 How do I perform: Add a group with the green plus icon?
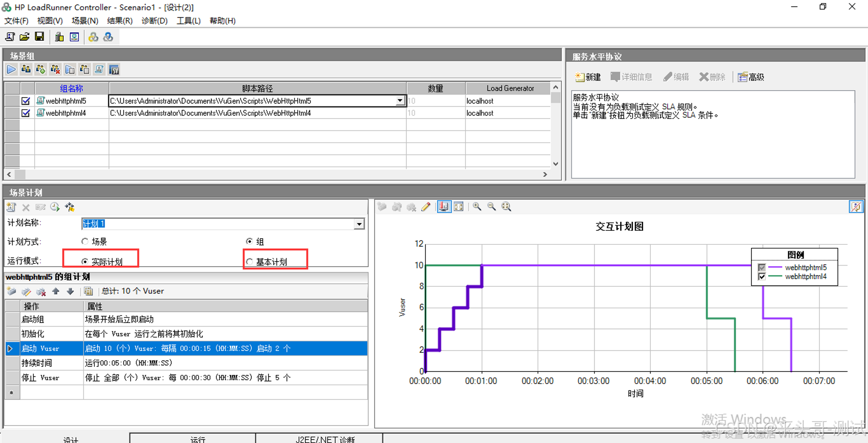click(x=41, y=69)
